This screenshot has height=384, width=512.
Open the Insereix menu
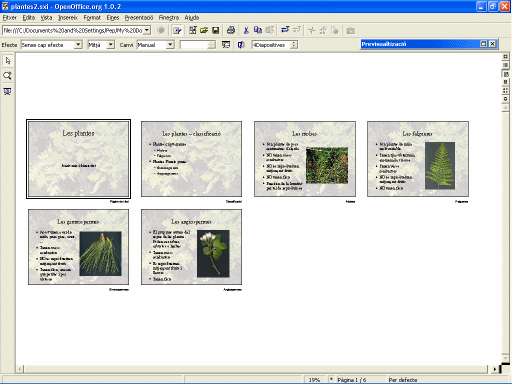click(x=68, y=18)
